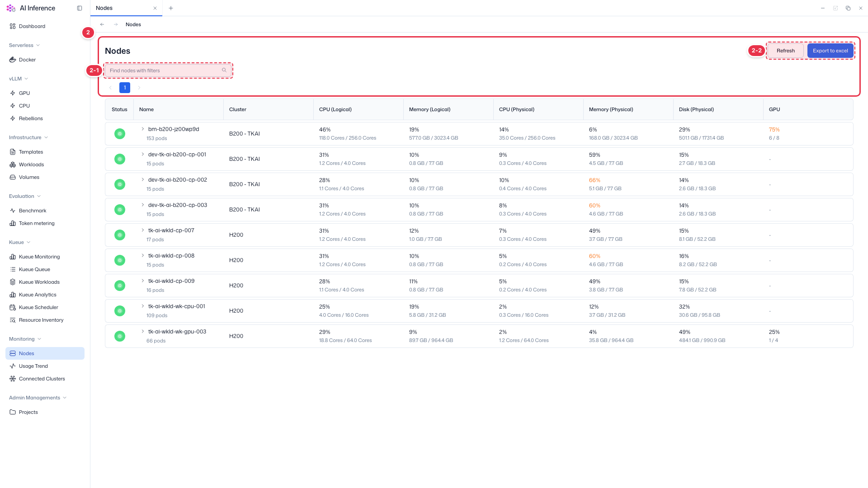Close the Nodes tab
This screenshot has width=868, height=488.
[x=155, y=8]
